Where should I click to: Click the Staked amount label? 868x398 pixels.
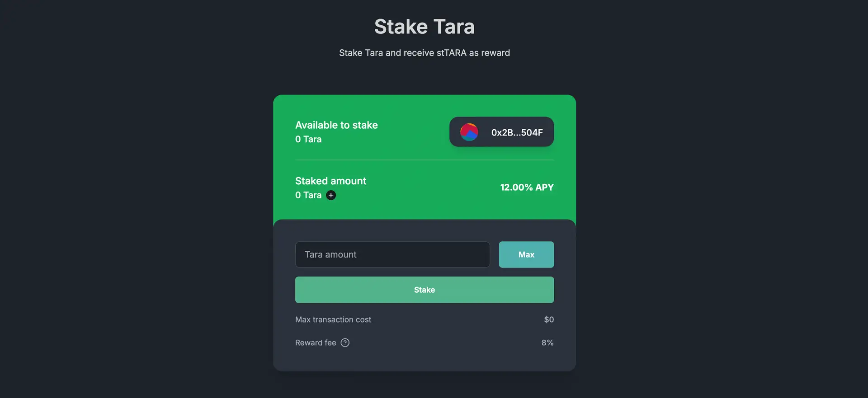click(330, 181)
